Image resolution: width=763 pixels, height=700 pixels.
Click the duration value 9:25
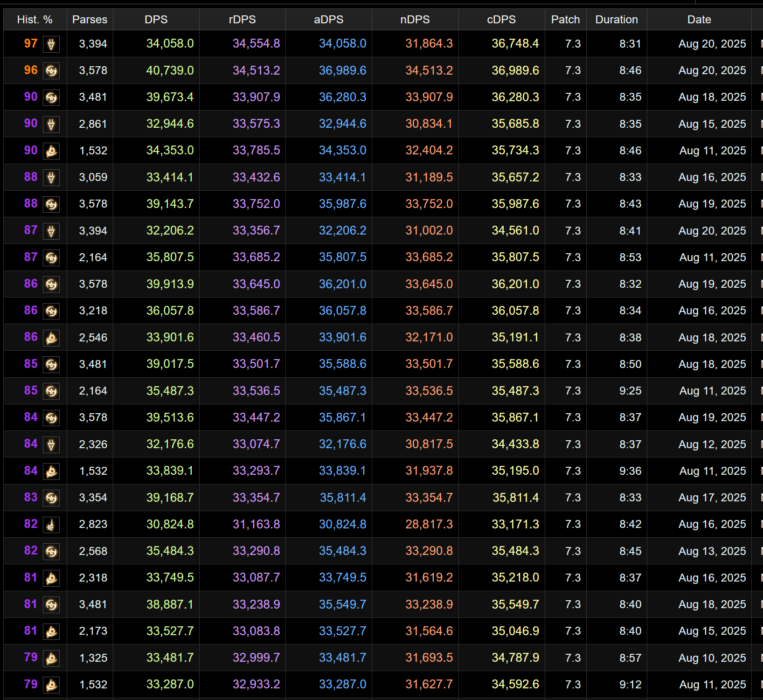(631, 391)
